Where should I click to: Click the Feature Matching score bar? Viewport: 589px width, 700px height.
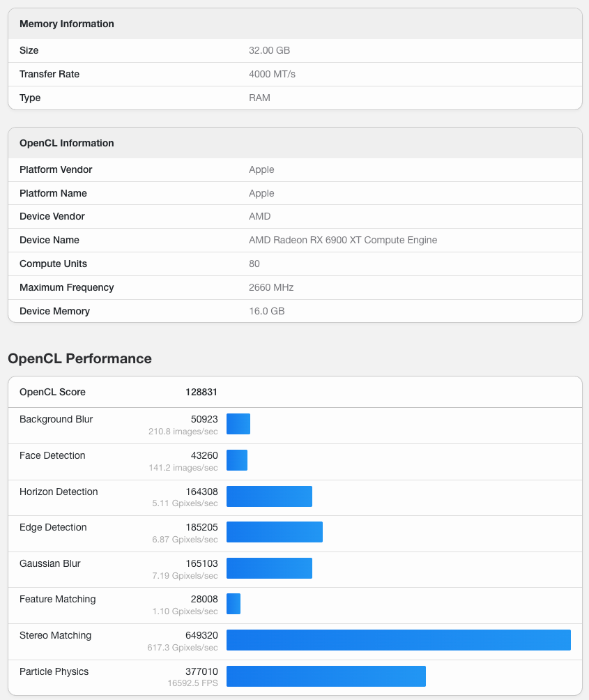(234, 604)
